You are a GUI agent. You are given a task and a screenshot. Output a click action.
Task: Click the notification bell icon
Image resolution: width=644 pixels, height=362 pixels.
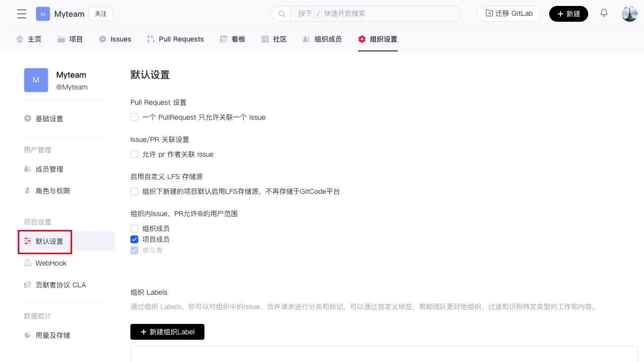tap(604, 13)
